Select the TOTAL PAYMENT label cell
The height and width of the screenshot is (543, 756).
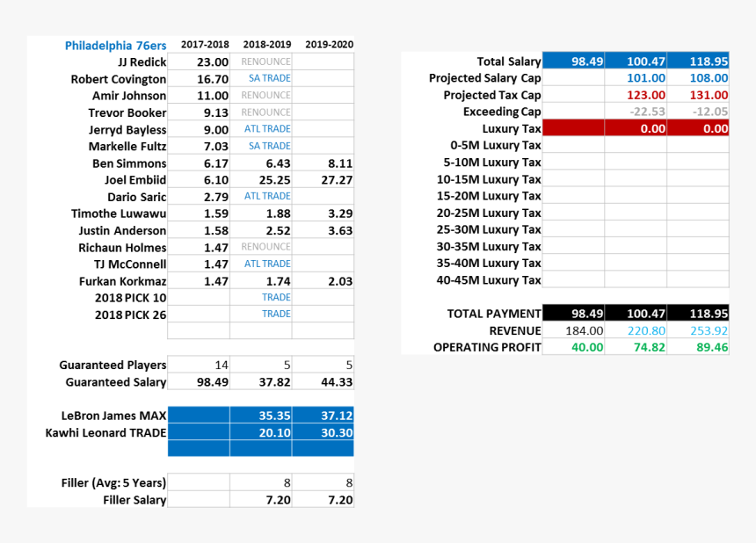tap(494, 315)
